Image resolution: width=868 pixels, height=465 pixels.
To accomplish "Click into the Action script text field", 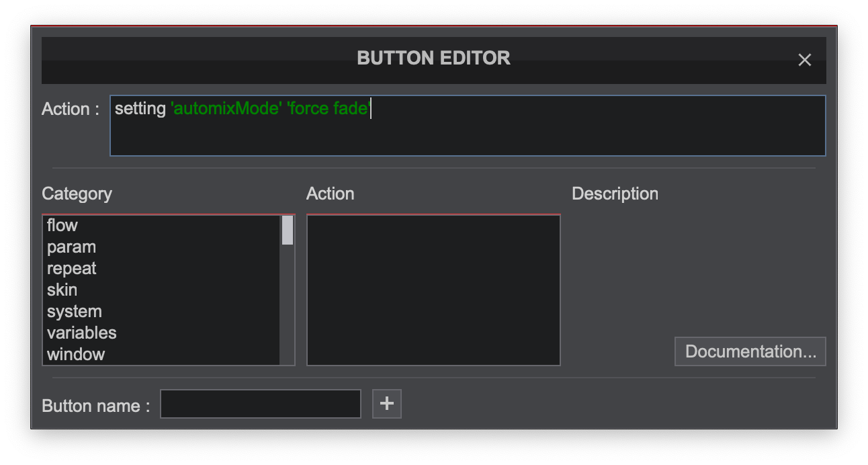I will pos(468,126).
